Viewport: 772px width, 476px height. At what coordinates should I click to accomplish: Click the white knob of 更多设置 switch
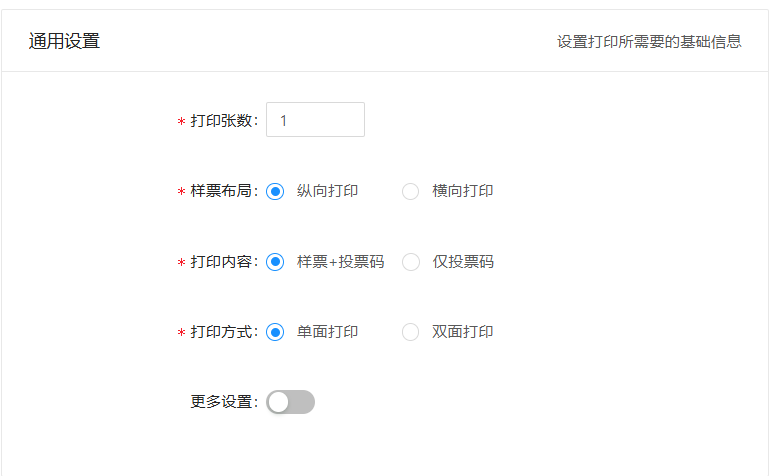[279, 402]
